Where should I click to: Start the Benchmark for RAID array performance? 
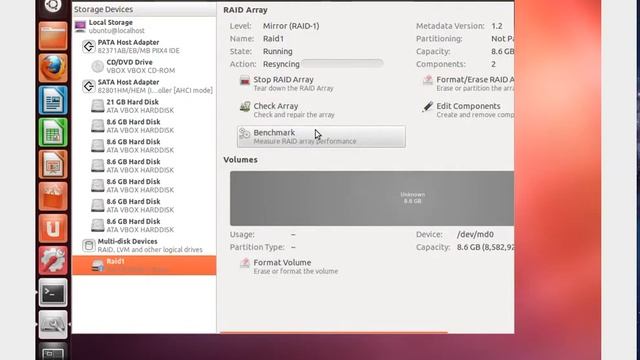pyautogui.click(x=321, y=136)
